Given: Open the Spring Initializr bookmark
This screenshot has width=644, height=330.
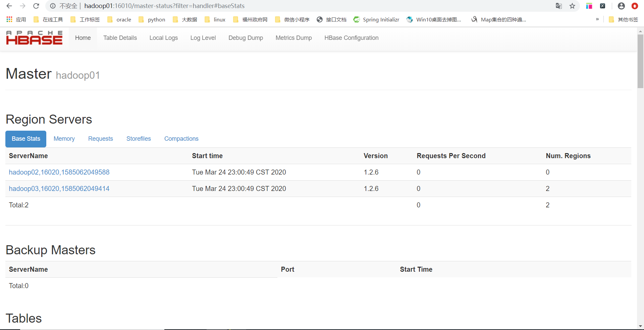Looking at the screenshot, I should click(x=376, y=19).
